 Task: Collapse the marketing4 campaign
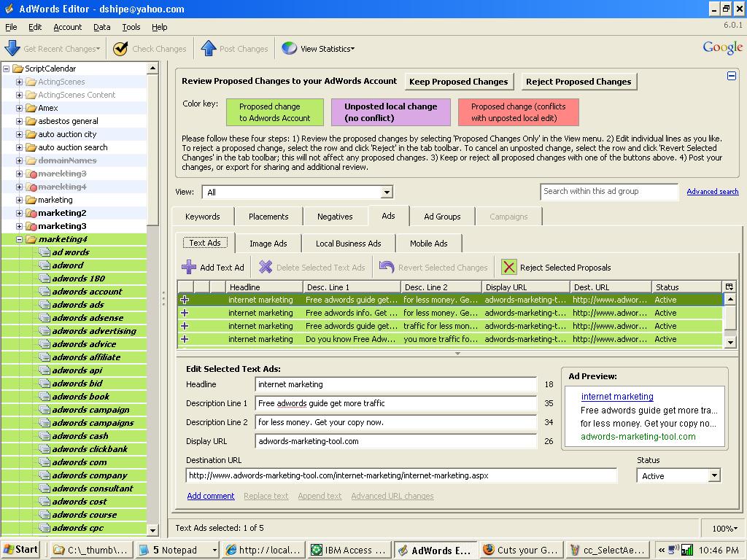(x=19, y=239)
